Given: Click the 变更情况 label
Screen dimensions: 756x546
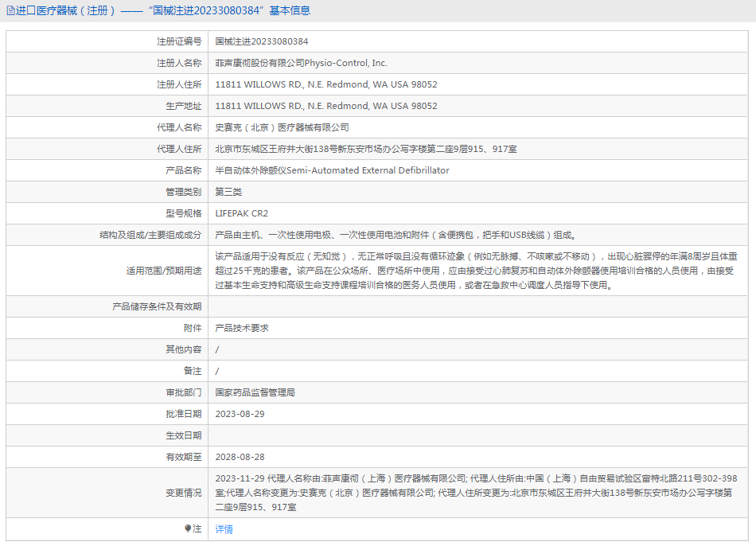Looking at the screenshot, I should pos(183,493).
